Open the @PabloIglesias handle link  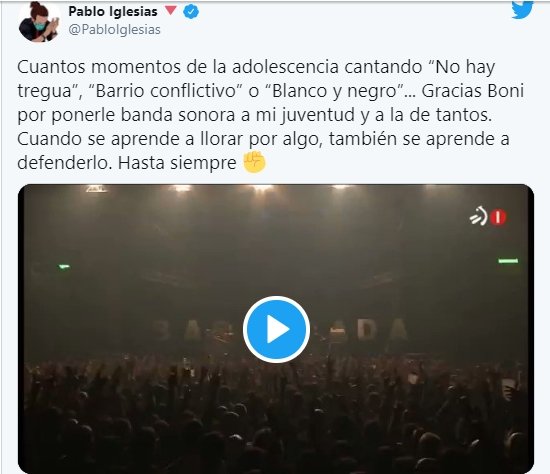tap(114, 30)
